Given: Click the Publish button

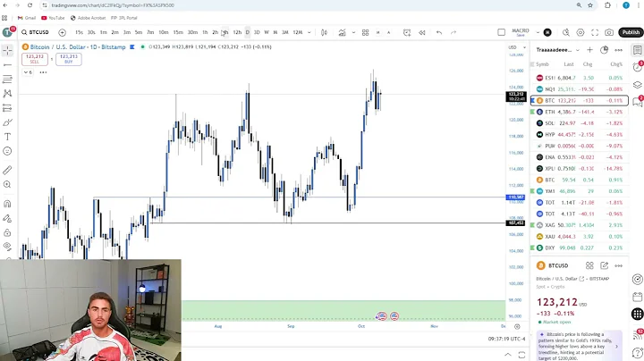Looking at the screenshot, I should tap(631, 32).
